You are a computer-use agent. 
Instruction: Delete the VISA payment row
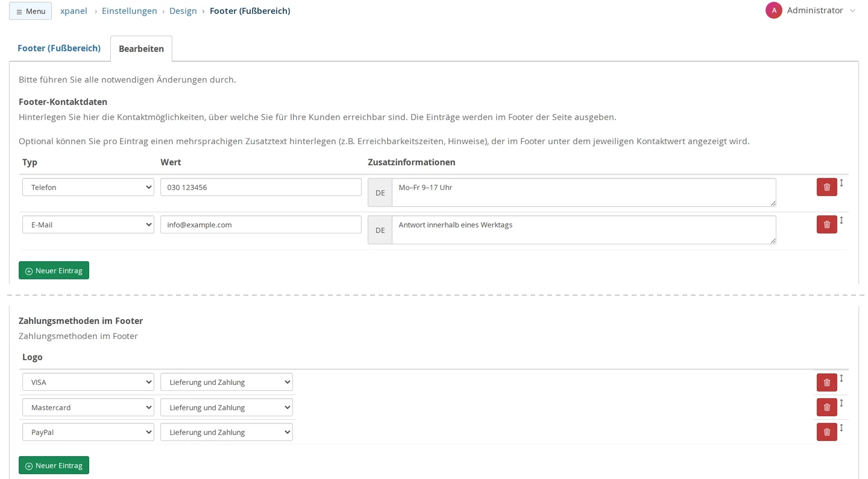[x=826, y=382]
